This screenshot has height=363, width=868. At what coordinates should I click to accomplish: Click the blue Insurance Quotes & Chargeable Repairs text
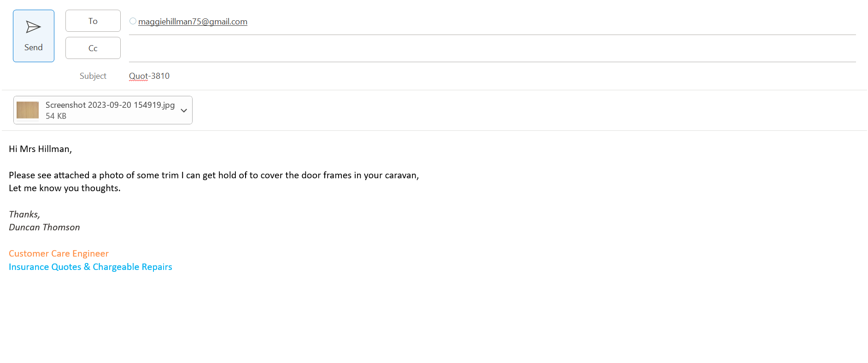point(90,267)
